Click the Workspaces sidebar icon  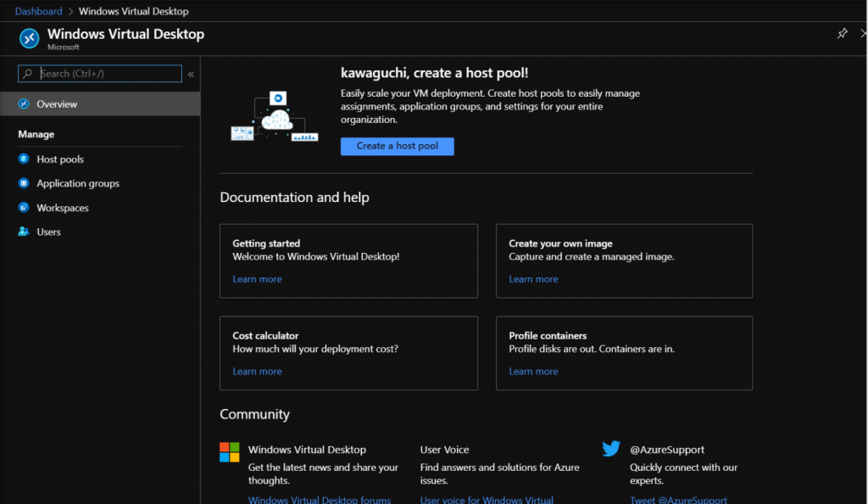tap(24, 208)
